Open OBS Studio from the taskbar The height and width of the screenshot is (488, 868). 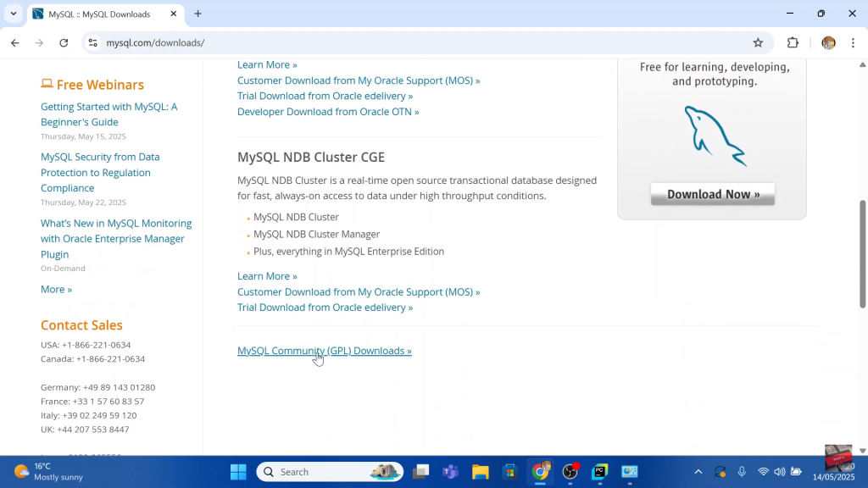(x=570, y=472)
